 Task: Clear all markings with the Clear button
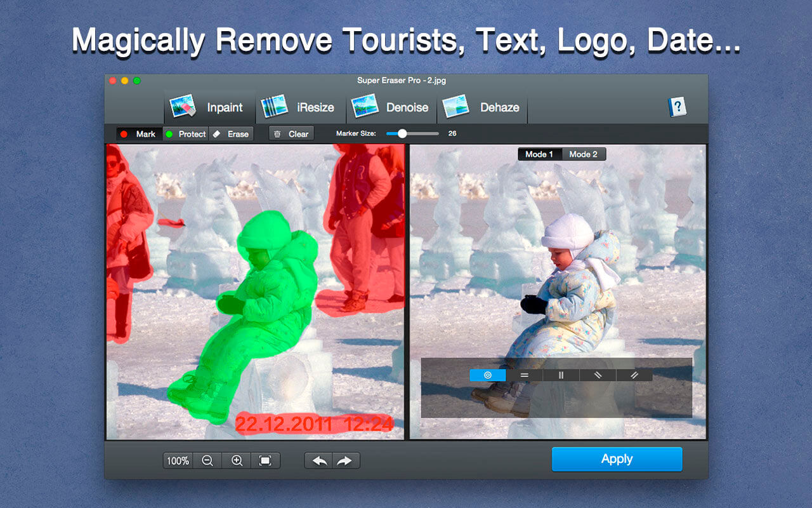point(291,134)
